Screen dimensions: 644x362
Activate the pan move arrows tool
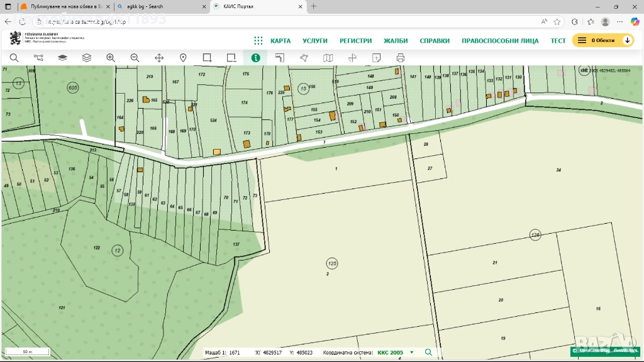coord(159,58)
